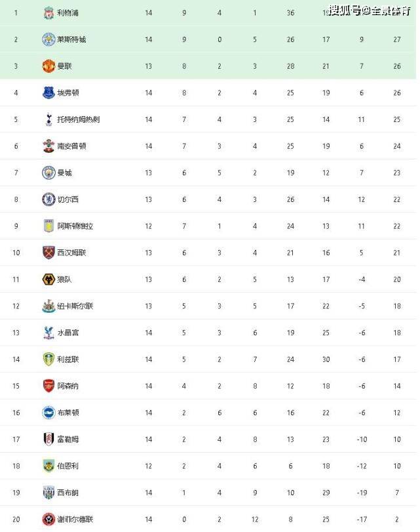This screenshot has height=532, width=420.
Task: Click the Southampton crest icon
Action: click(48, 146)
